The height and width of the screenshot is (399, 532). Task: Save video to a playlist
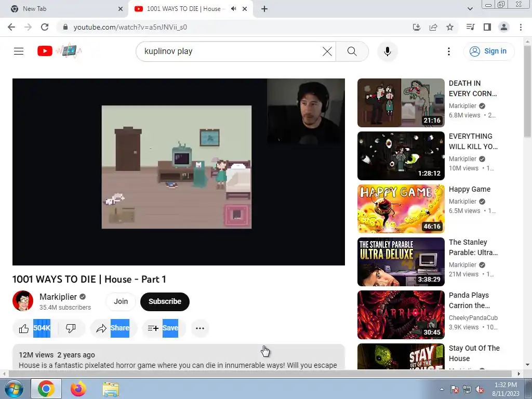(x=163, y=328)
